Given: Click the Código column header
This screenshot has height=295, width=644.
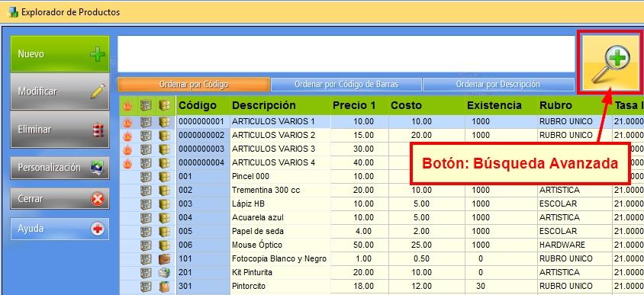Looking at the screenshot, I should pyautogui.click(x=203, y=105).
